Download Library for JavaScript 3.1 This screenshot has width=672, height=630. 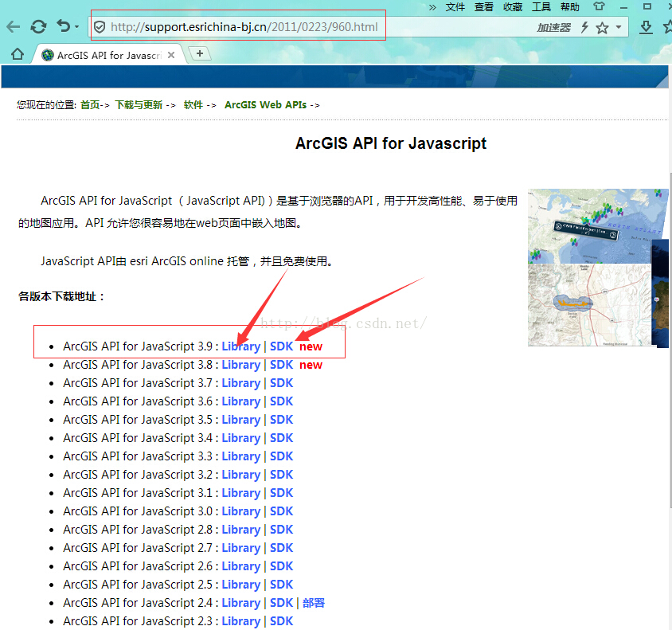241,493
